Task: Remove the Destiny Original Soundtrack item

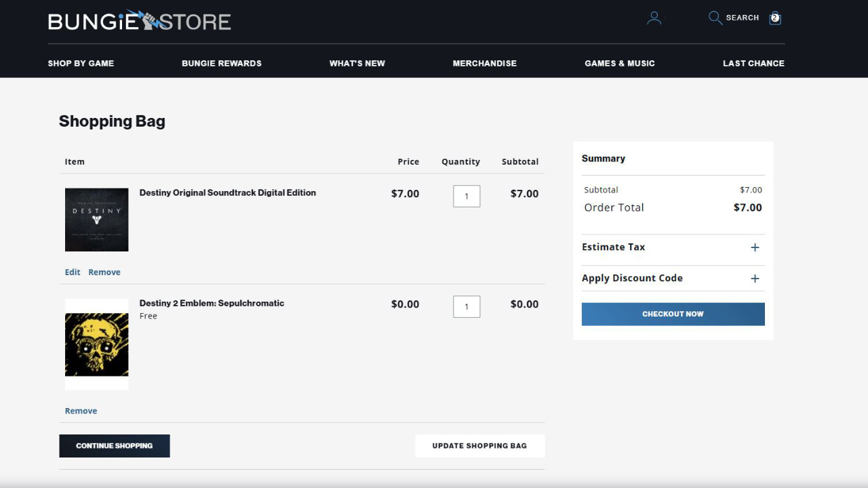Action: [x=104, y=272]
